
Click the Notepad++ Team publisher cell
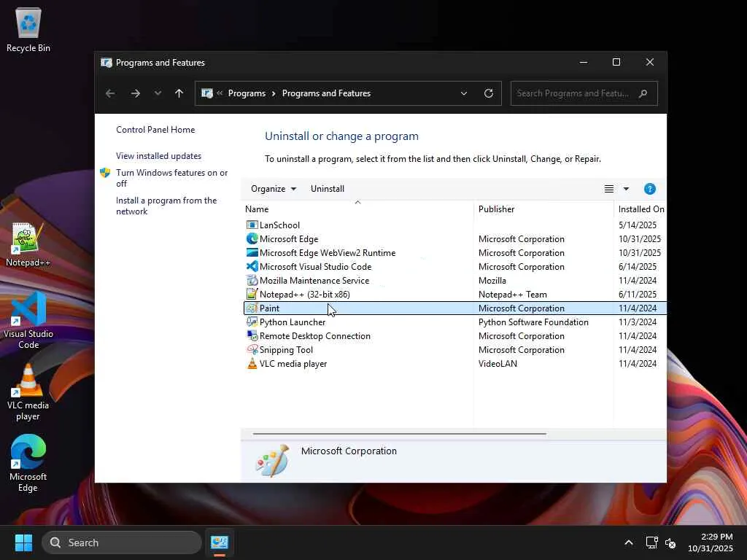point(513,295)
